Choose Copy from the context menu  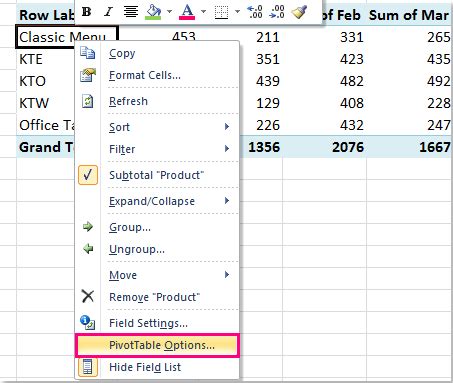click(x=157, y=53)
